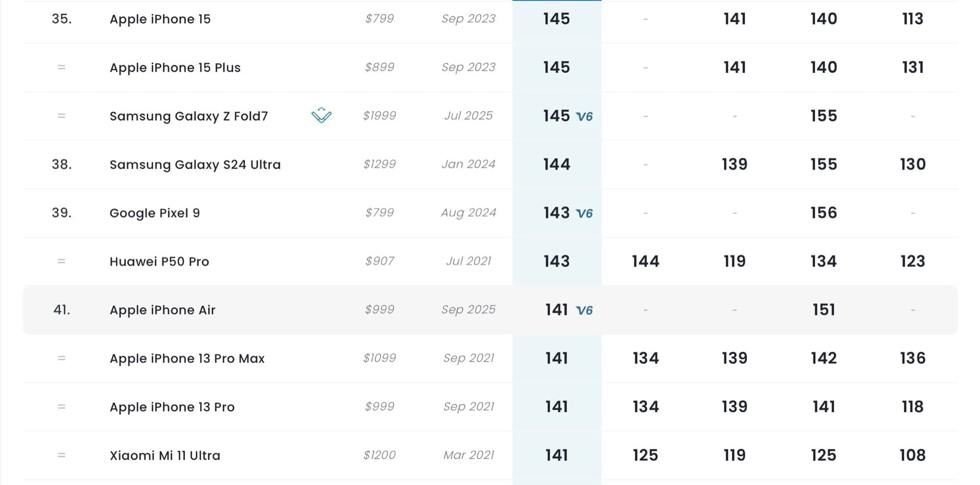Open the Xiaomi Mi 11 Ultra listing
980x485 pixels.
pyautogui.click(x=165, y=456)
